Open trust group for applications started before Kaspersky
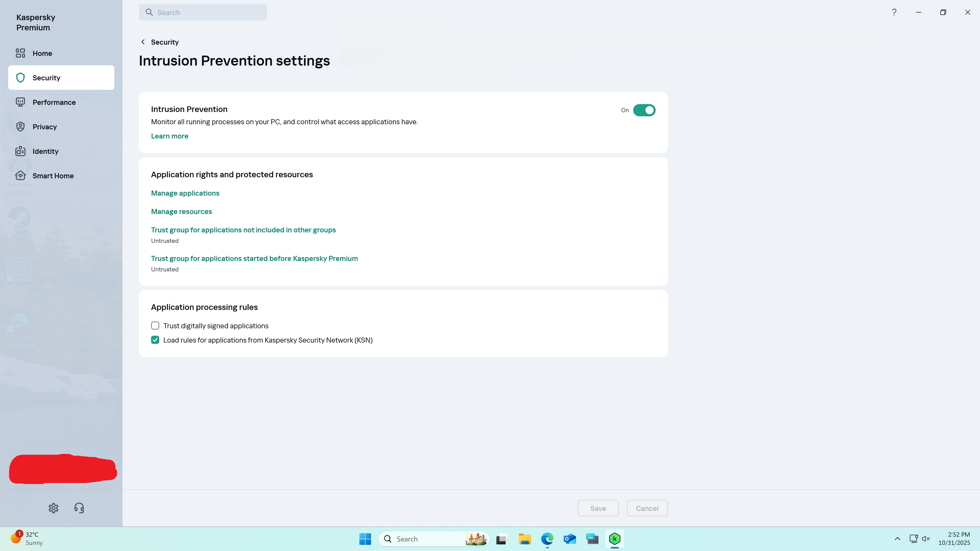 tap(254, 258)
